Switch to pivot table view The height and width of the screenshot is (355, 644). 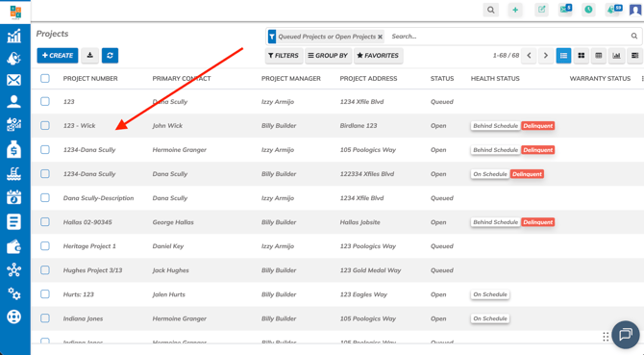(x=599, y=56)
